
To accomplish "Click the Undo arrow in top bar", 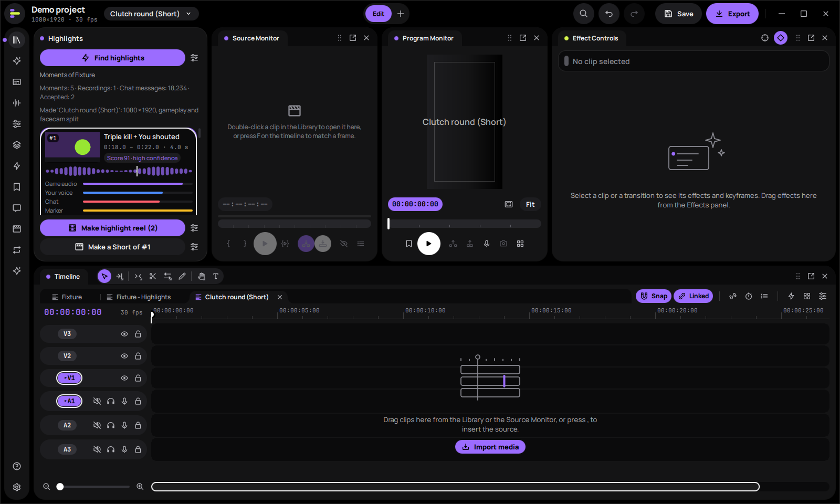I will (609, 14).
